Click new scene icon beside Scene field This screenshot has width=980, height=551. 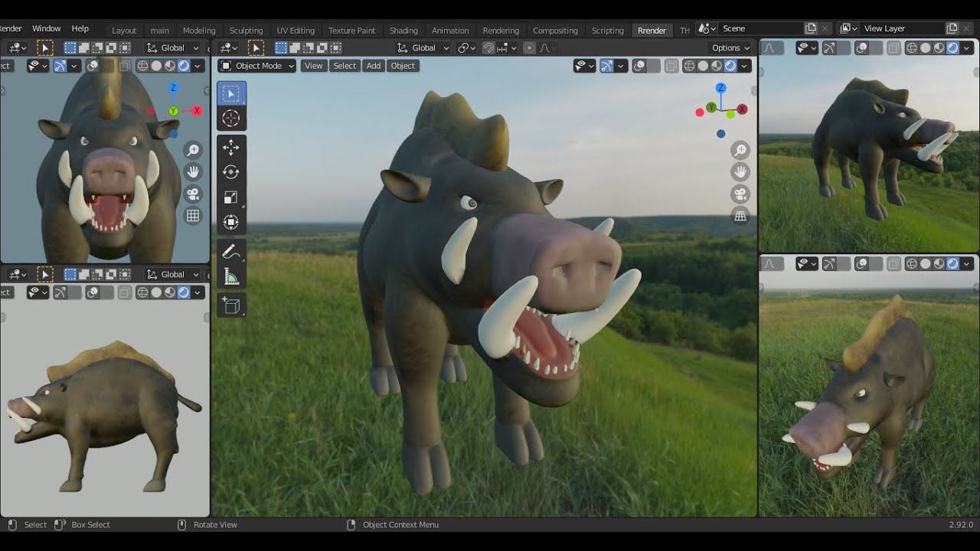click(x=811, y=28)
